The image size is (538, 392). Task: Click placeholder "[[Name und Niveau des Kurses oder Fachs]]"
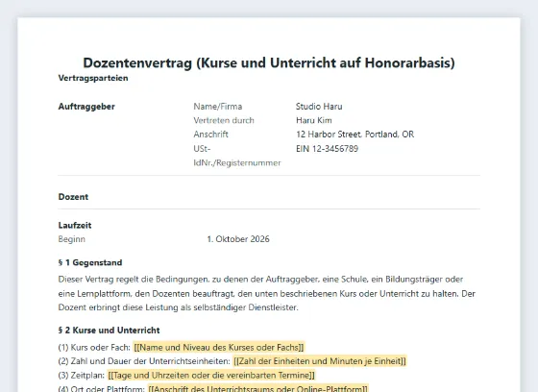(219, 348)
